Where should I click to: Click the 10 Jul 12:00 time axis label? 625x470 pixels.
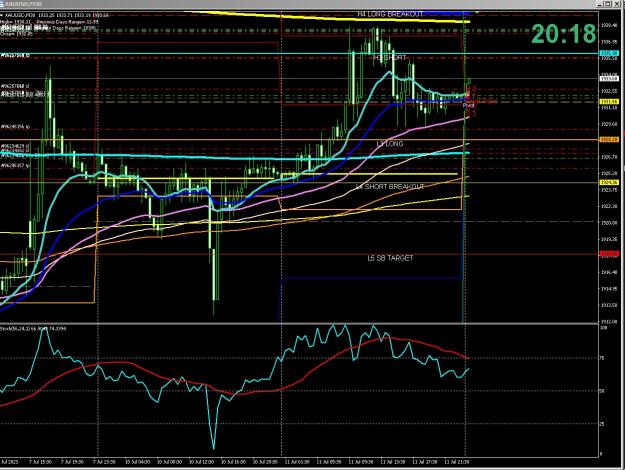[200, 462]
